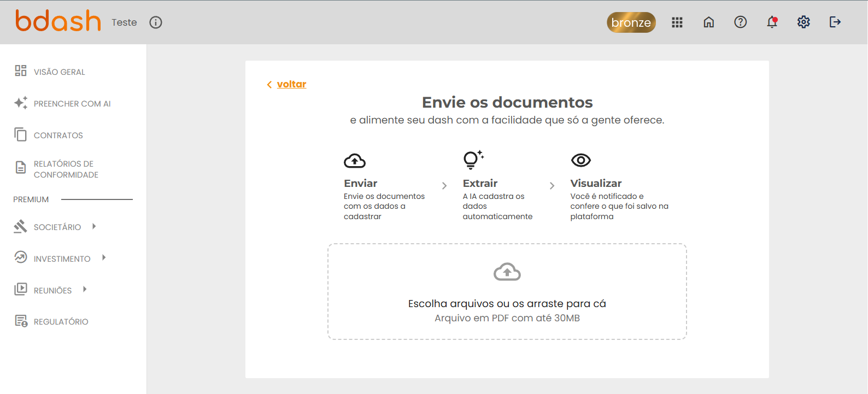Open Contratos from the sidebar
The image size is (868, 394).
(58, 136)
